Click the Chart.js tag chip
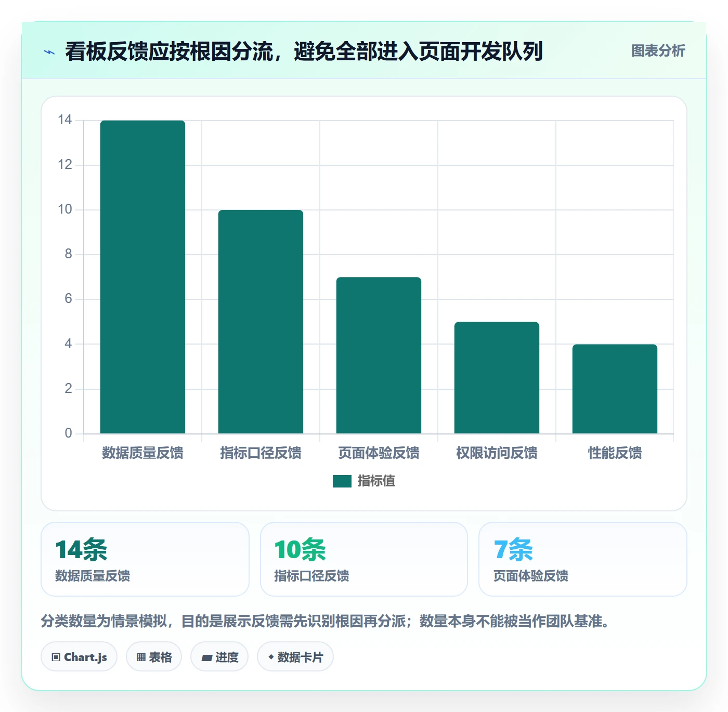The image size is (728, 712). tap(79, 657)
